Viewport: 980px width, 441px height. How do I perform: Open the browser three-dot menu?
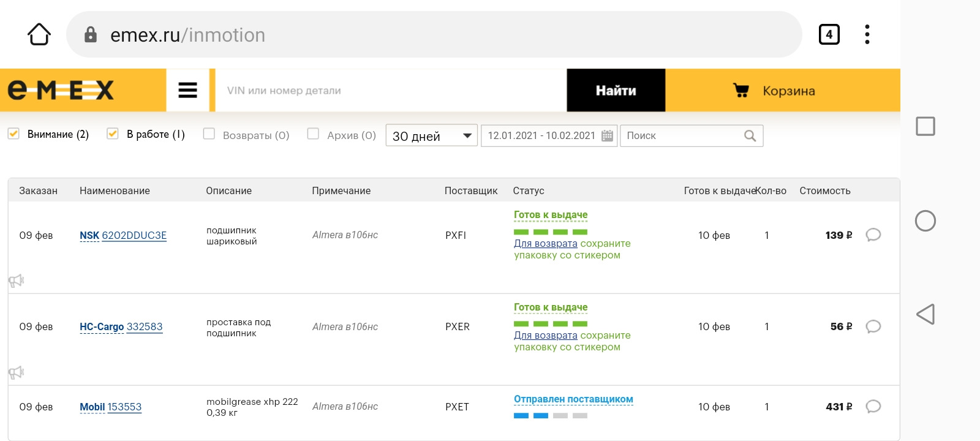point(867,34)
